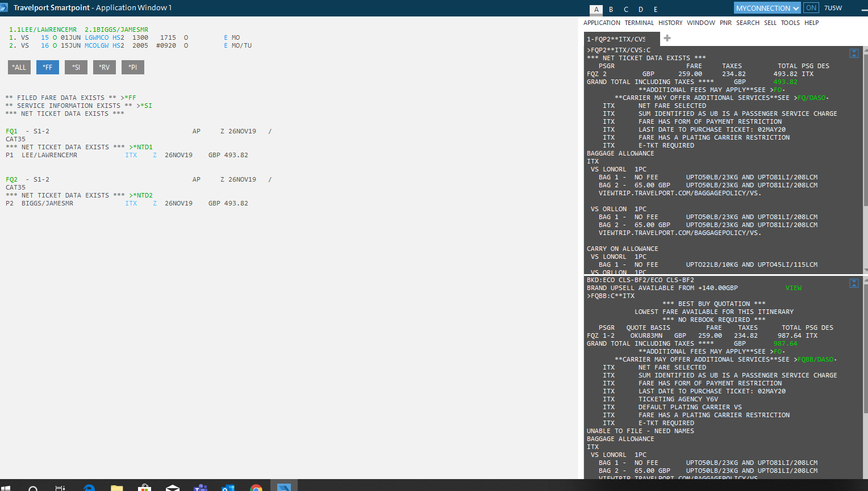Select passenger name 1.1LEE/LAWRENCEMR
Viewport: 868px width, 491px height.
(x=43, y=30)
